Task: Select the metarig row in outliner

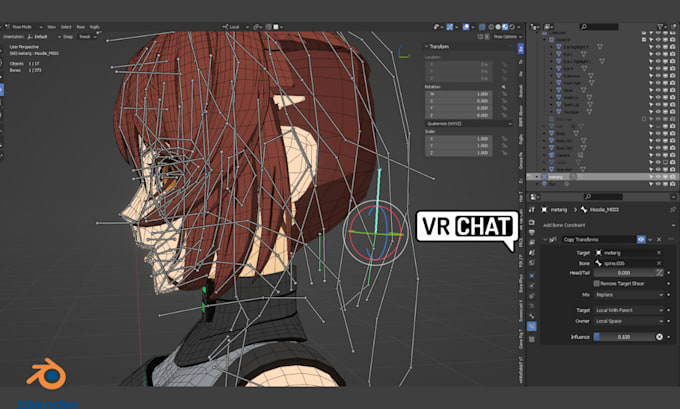Action: [602, 177]
